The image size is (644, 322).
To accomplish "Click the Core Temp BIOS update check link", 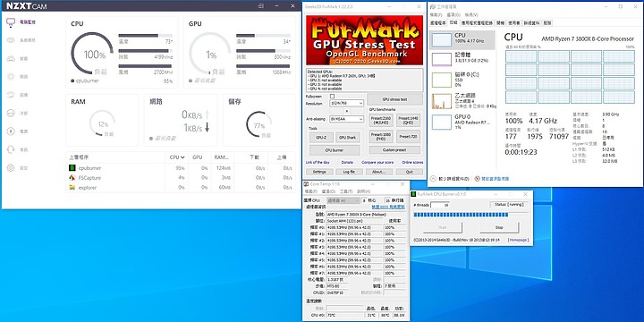I will pos(388,207).
